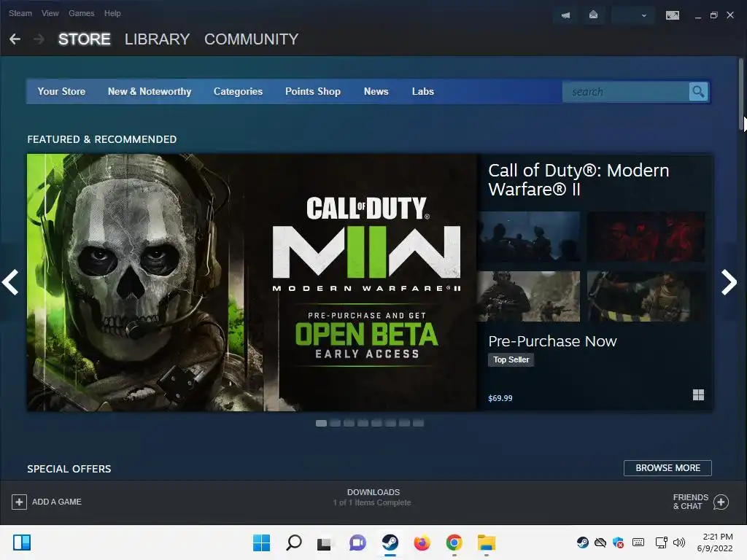Viewport: 747px width, 560px height.
Task: Click the Browse More button
Action: click(x=668, y=468)
